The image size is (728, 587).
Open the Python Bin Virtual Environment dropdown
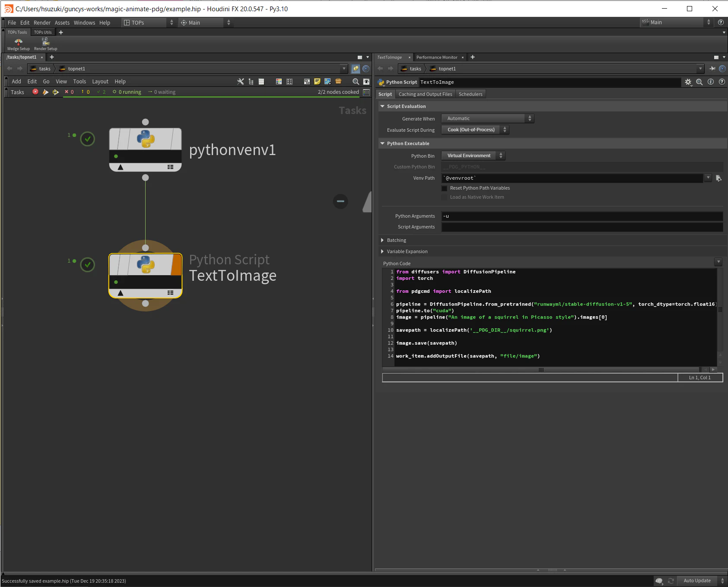pos(473,155)
